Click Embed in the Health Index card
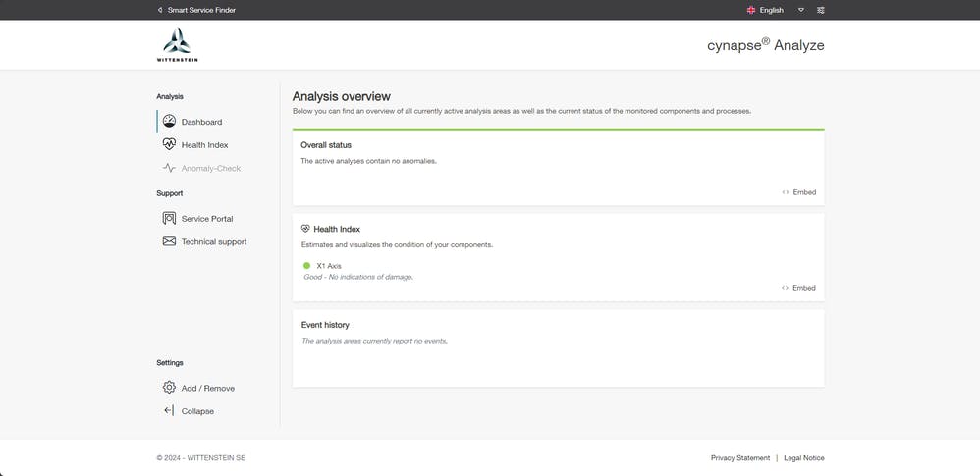The width and height of the screenshot is (980, 476). [804, 288]
